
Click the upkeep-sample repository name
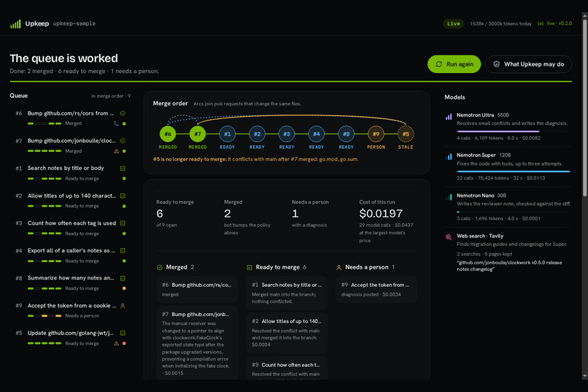[74, 23]
